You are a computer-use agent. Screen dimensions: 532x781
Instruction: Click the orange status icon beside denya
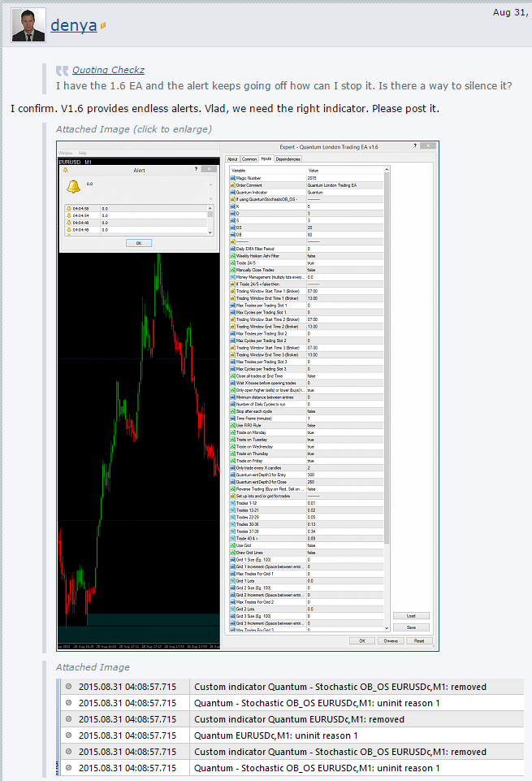pyautogui.click(x=103, y=25)
